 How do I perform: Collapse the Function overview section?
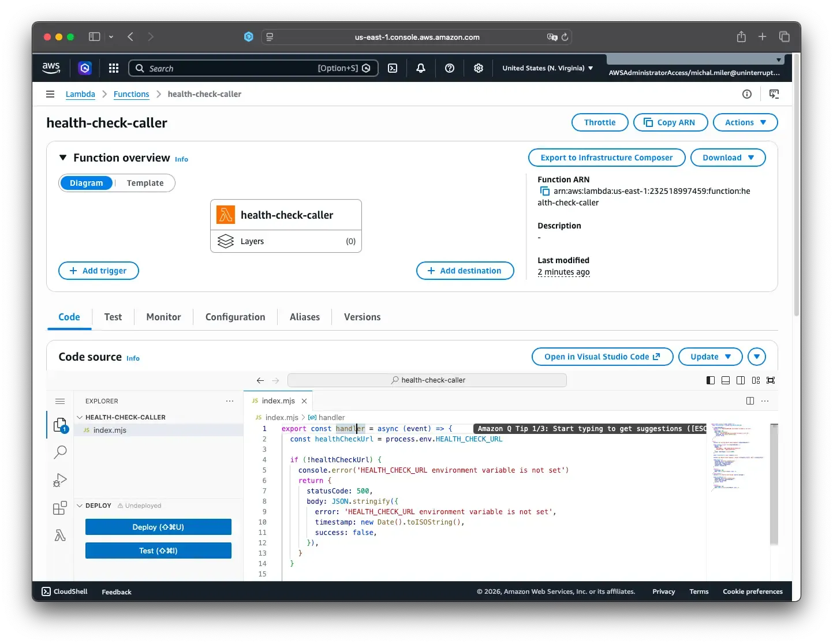point(63,158)
